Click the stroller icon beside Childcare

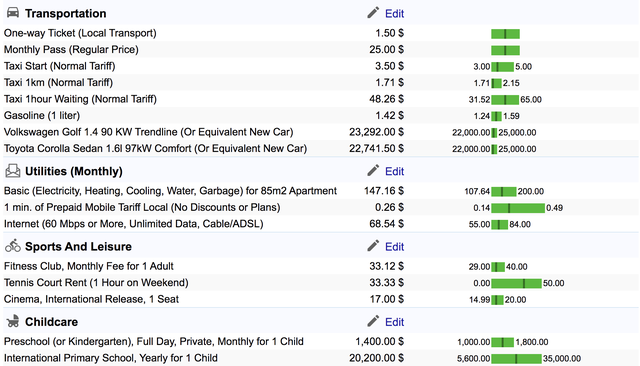coord(13,321)
